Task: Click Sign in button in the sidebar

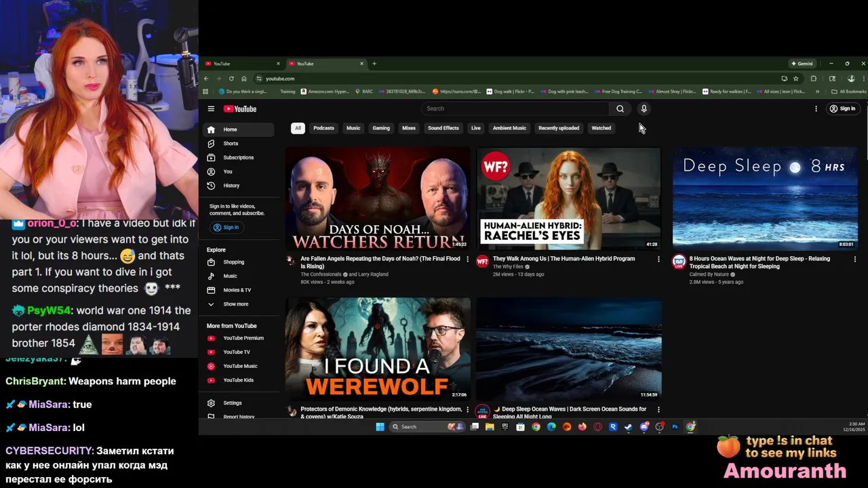Action: pyautogui.click(x=226, y=227)
